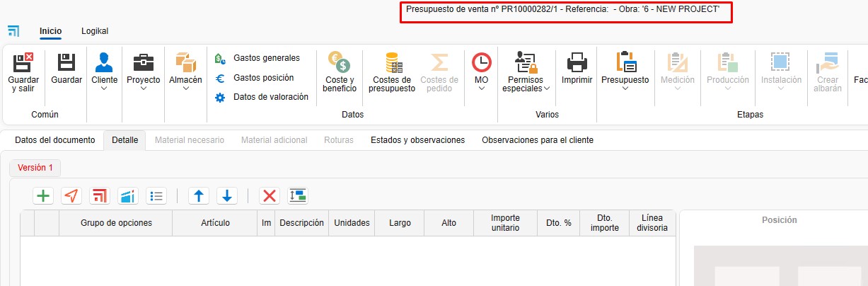Open Coste y beneficio coins icon
The width and height of the screenshot is (868, 286).
click(x=340, y=62)
